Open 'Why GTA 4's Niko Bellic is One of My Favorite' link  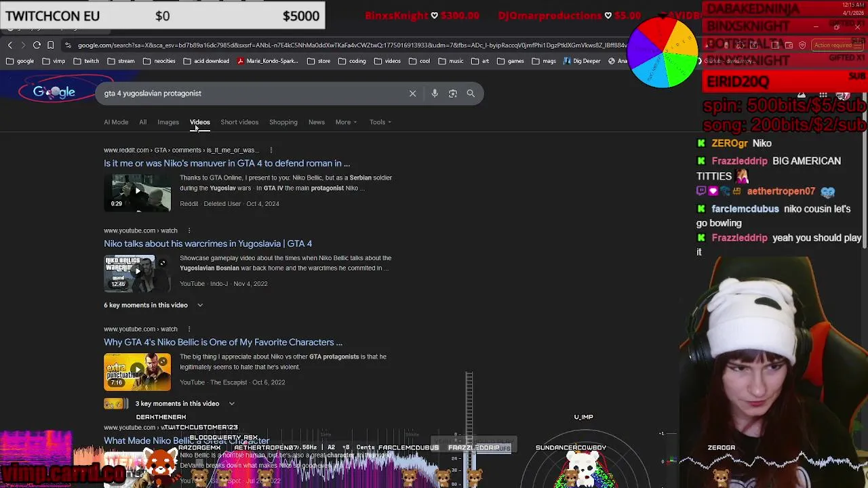coord(223,342)
